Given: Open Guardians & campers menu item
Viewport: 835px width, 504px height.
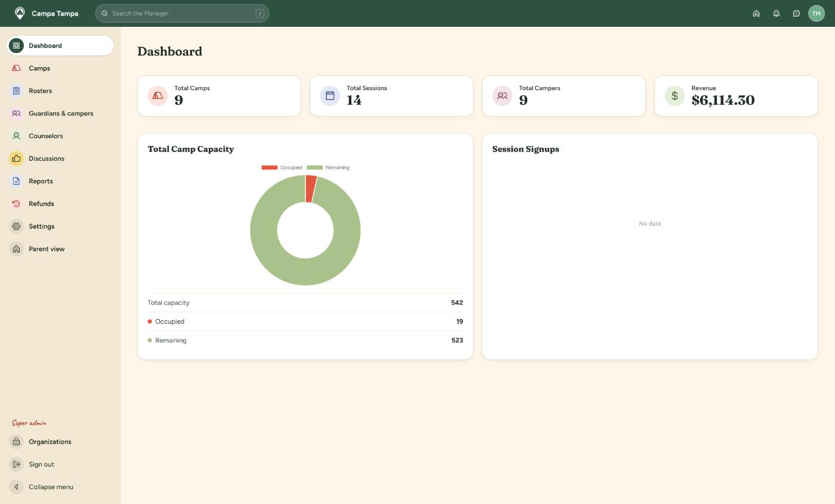Looking at the screenshot, I should 60,113.
